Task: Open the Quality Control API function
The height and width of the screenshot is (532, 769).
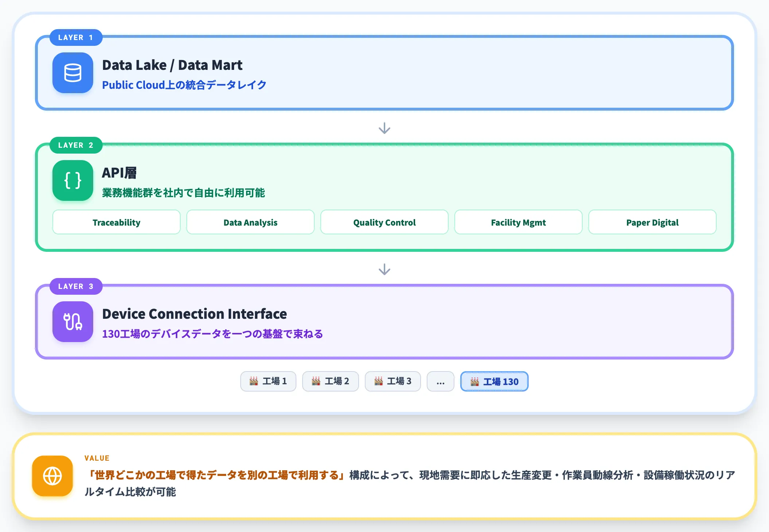Action: point(384,222)
